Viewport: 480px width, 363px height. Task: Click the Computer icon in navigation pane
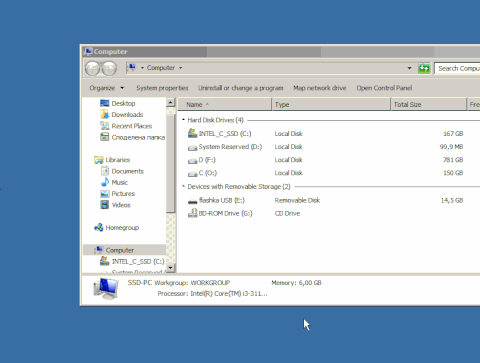[x=99, y=250]
